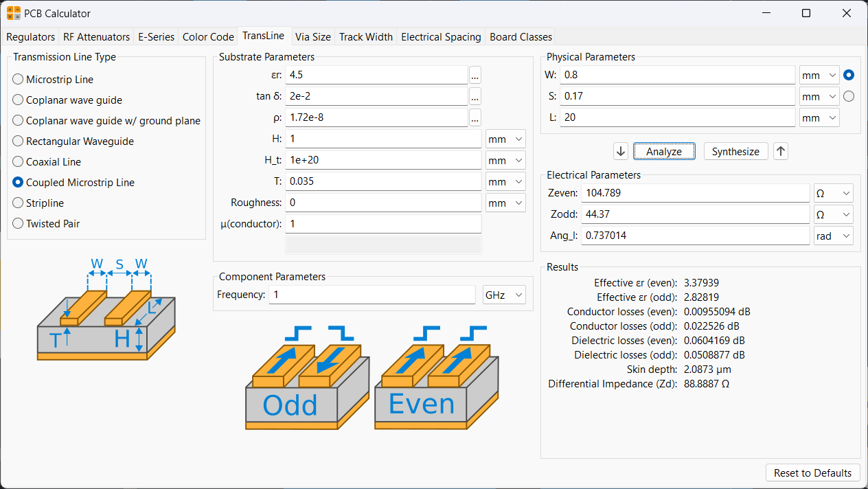
Task: Open the Zeven Ω unit dropdown
Action: coord(833,193)
